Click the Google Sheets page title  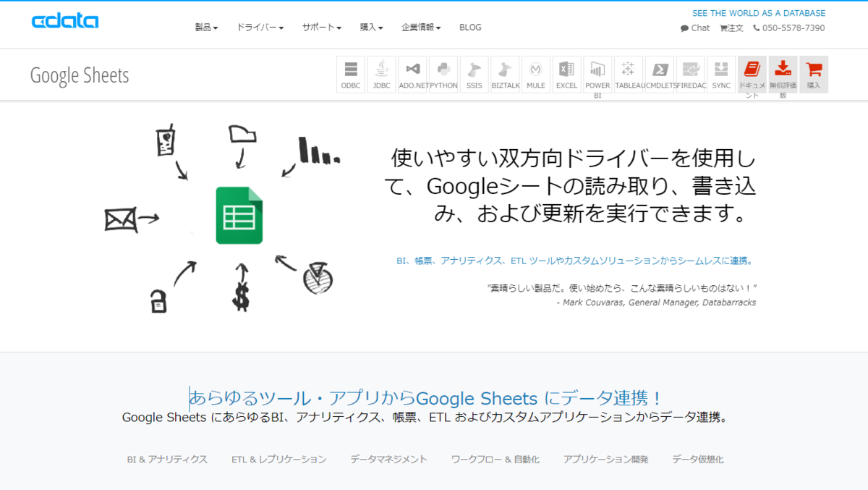click(x=80, y=75)
